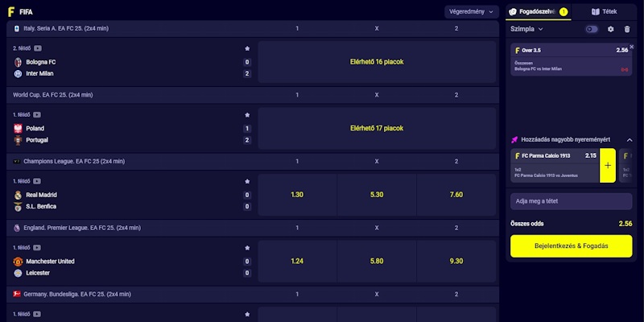644x322 pixels.
Task: Open Germany. Bundesliga. EA FC 25 league
Action: [77, 295]
